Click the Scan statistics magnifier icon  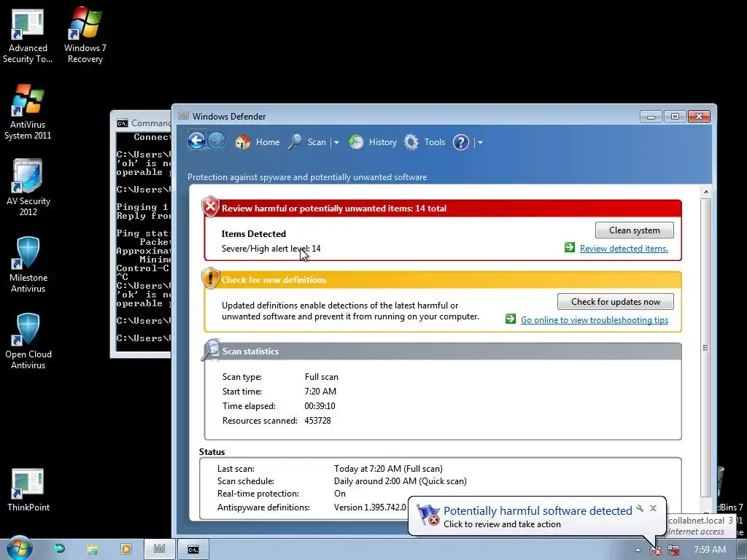click(x=211, y=350)
